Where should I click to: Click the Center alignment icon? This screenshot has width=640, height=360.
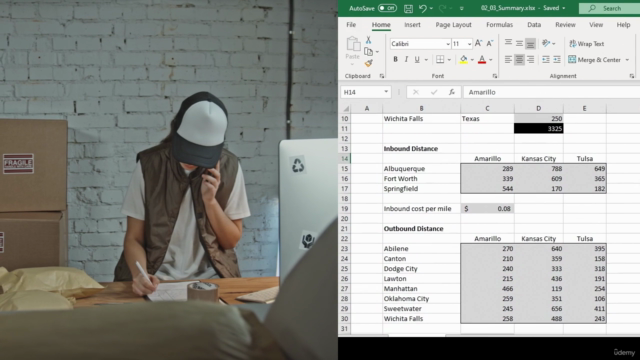point(519,60)
